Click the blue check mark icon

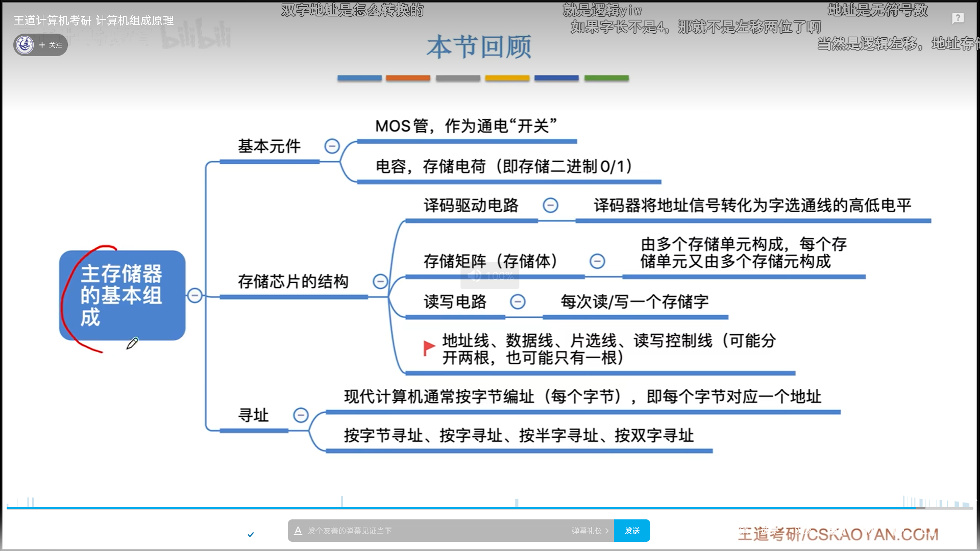[x=251, y=535]
